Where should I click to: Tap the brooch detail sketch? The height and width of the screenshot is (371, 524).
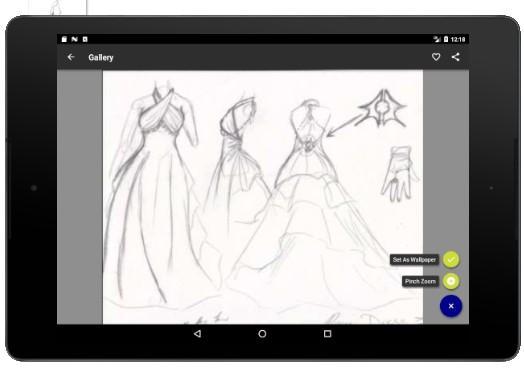click(382, 109)
